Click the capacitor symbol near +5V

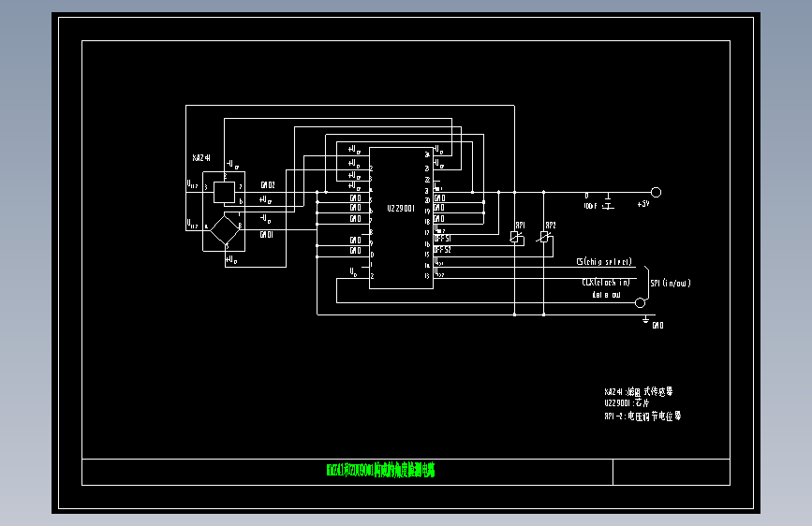(x=609, y=201)
